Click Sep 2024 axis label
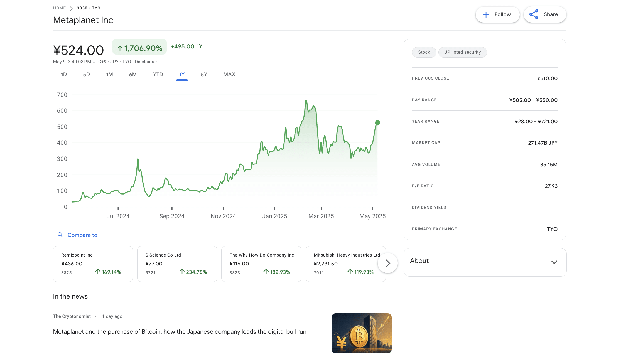 tap(172, 216)
